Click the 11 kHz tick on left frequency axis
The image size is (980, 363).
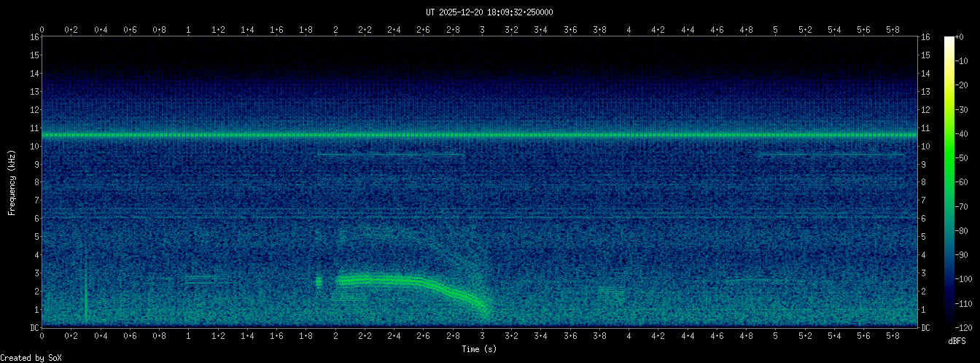point(34,128)
